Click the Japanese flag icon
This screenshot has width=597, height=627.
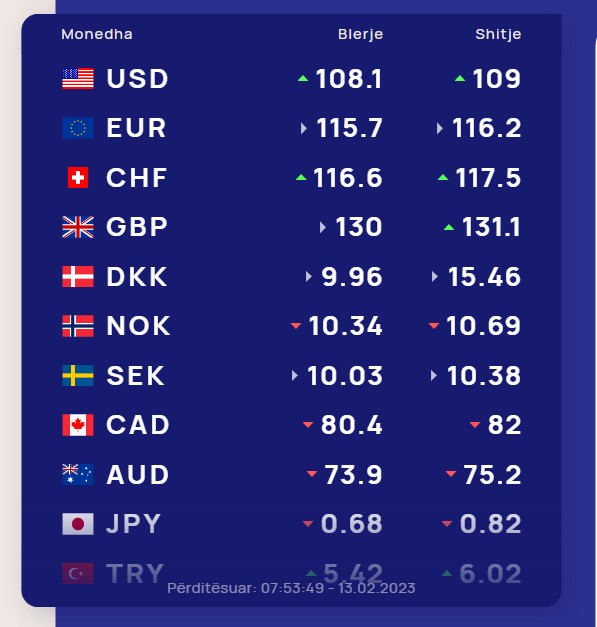tap(78, 524)
